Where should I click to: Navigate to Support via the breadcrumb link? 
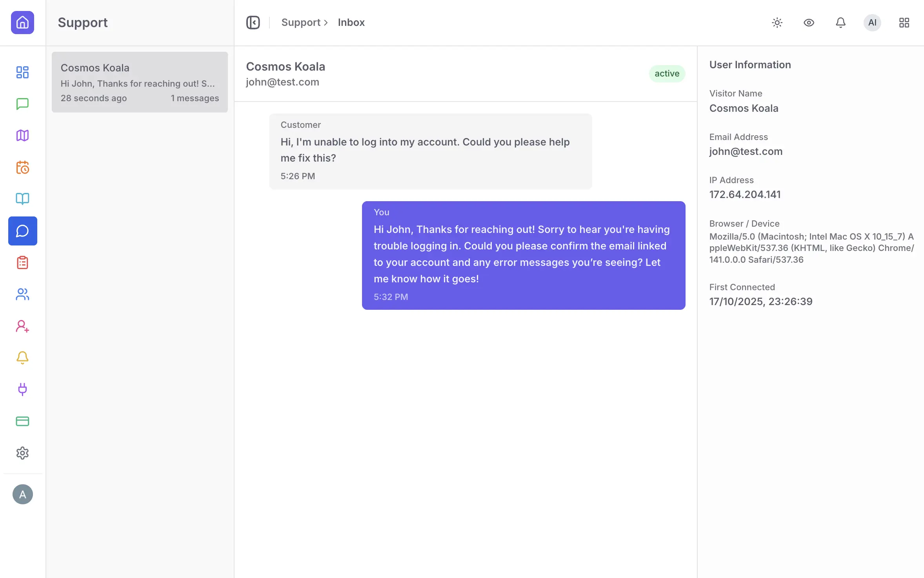[300, 22]
